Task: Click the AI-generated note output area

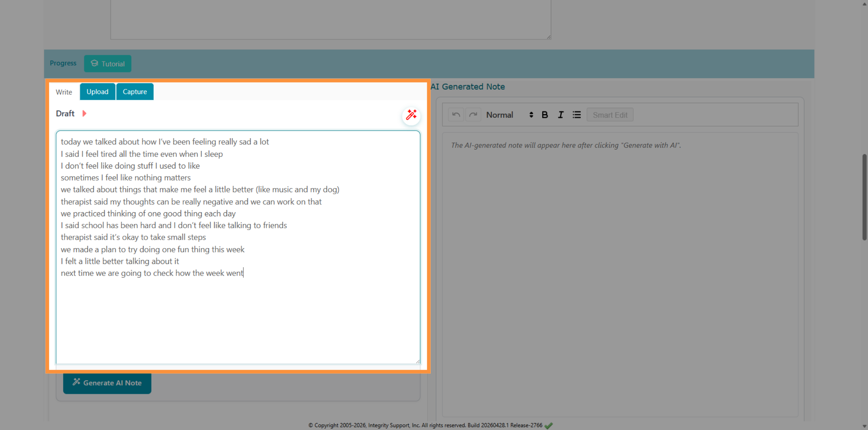Action: coord(620,275)
